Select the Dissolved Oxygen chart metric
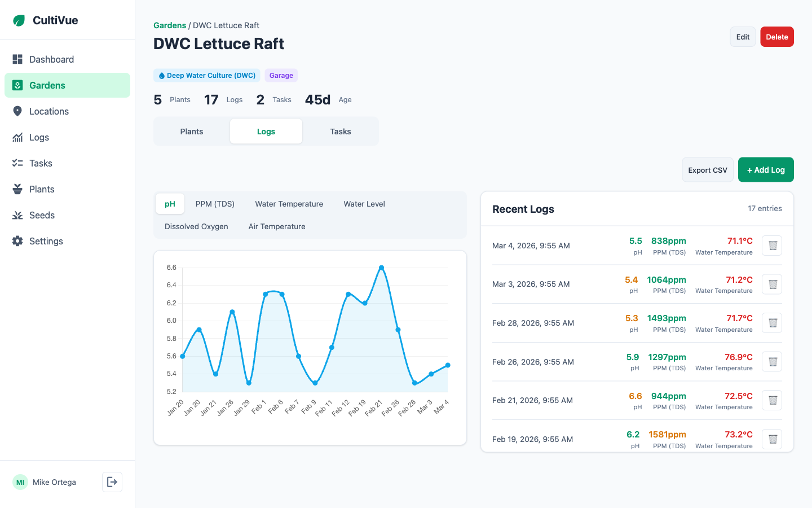The height and width of the screenshot is (508, 812). pyautogui.click(x=196, y=226)
